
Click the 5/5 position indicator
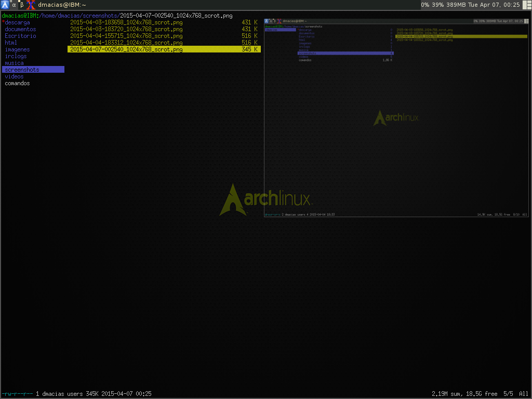pyautogui.click(x=508, y=394)
